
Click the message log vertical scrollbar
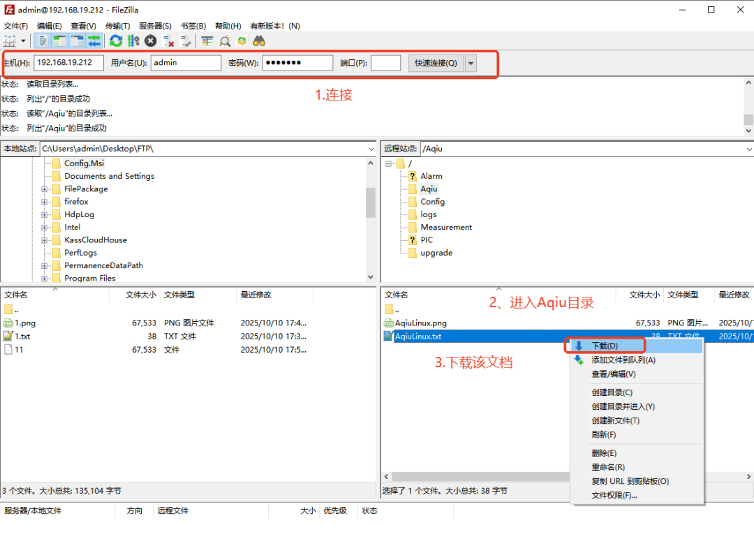pos(748,105)
